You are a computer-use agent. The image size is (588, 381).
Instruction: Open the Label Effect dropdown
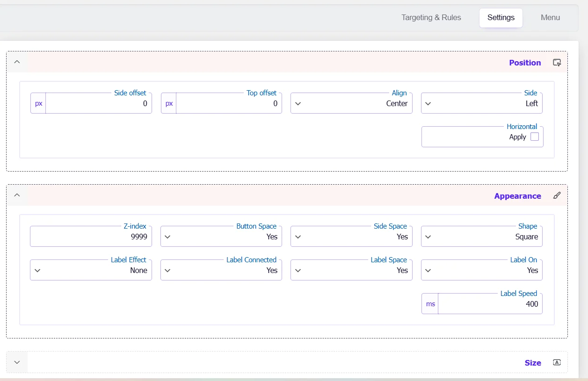(91, 271)
